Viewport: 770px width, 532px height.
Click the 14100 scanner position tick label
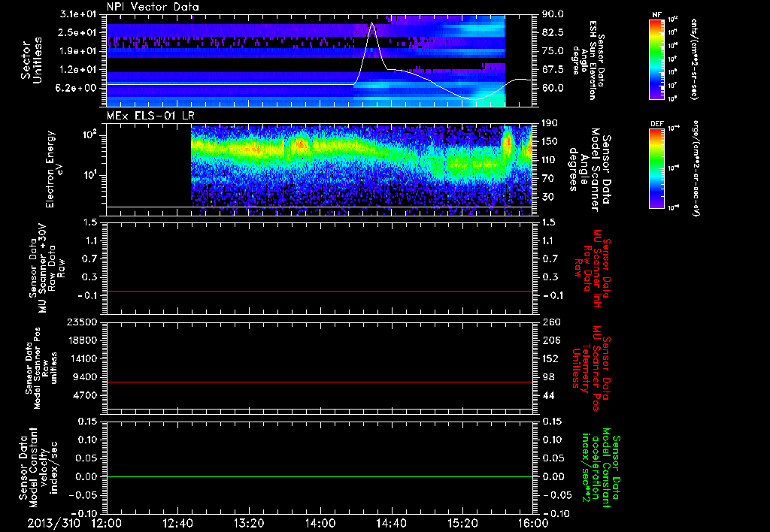[x=81, y=358]
